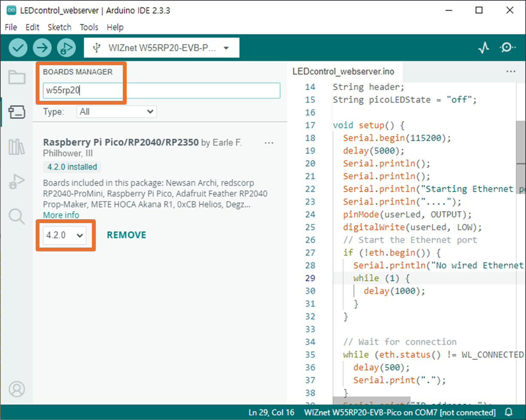Open the editor tab more-actions menu
Screen dimensions: 526x420
[x=511, y=72]
